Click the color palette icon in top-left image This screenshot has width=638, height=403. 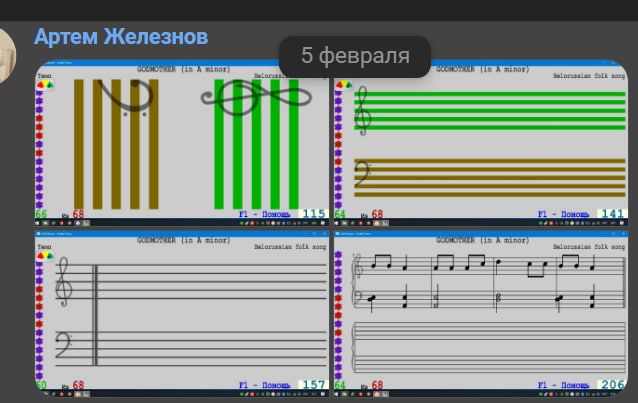click(44, 85)
